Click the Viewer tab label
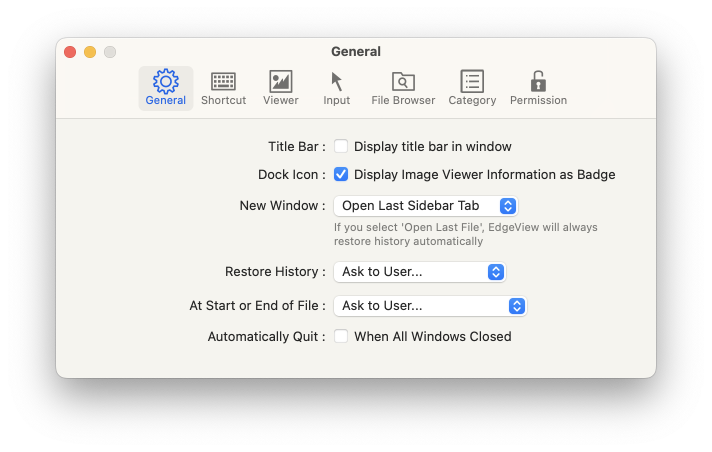Viewport: 712px width, 452px height. [281, 100]
